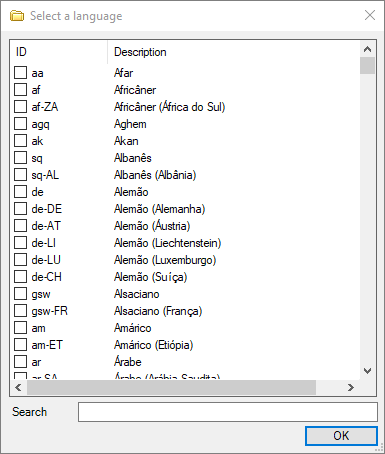
Task: Check the ar Árabe box
Action: [x=20, y=362]
